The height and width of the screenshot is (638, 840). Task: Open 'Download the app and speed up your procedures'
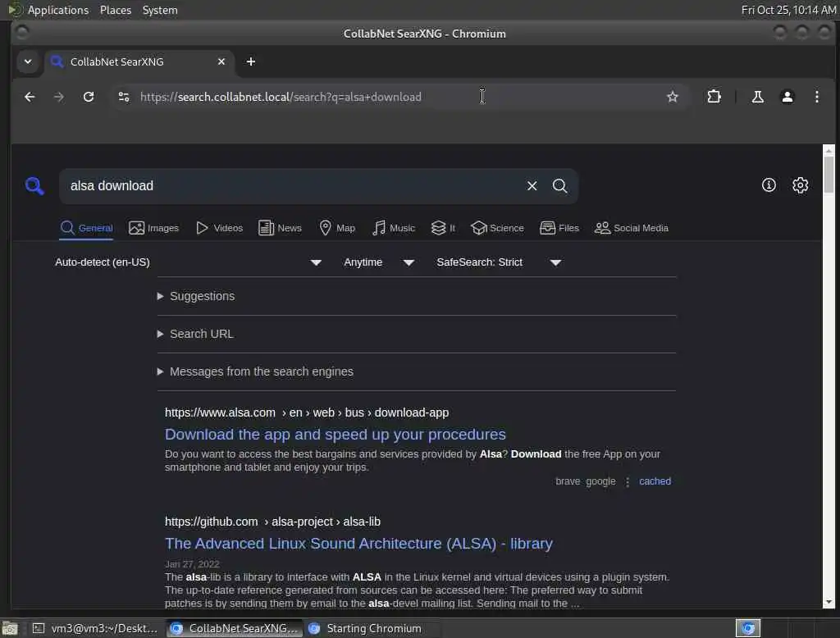[336, 435]
